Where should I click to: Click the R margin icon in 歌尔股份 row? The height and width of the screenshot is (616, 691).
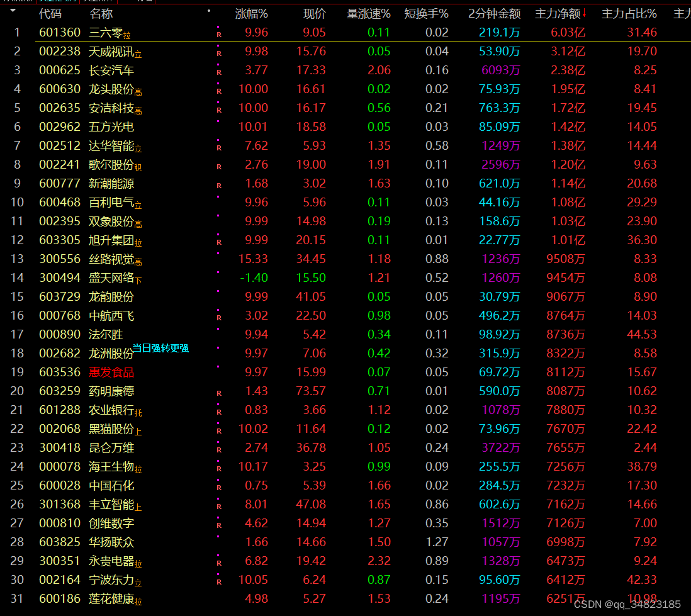(219, 167)
